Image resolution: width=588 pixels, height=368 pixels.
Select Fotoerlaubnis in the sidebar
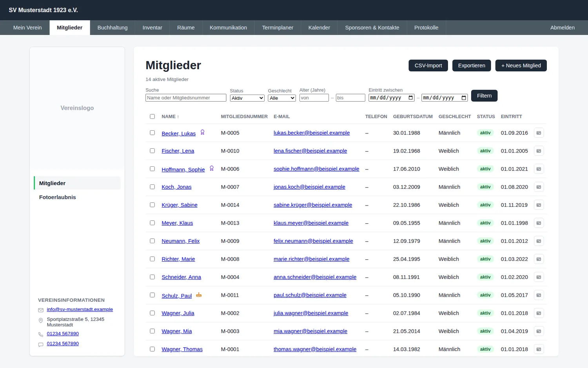click(77, 197)
